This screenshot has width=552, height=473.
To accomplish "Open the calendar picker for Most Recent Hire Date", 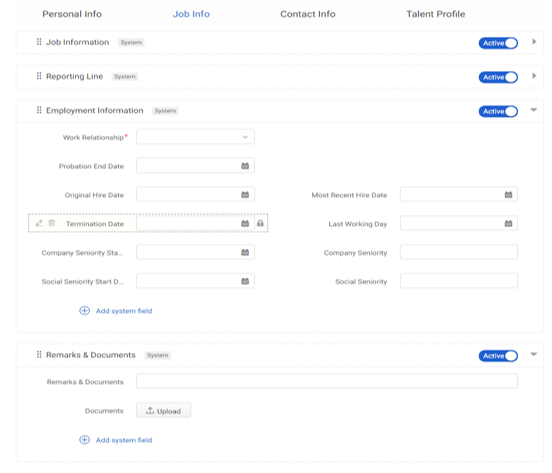I will (x=508, y=195).
